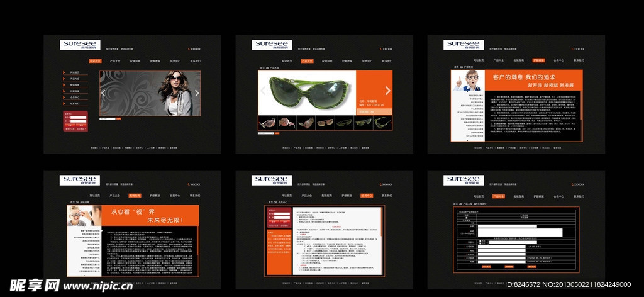Select highlighted 会员中心 tab on member agreement page
This screenshot has height=297, width=644.
[367, 196]
